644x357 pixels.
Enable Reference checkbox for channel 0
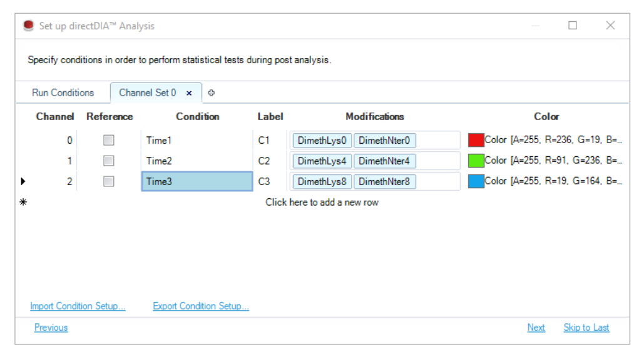point(109,140)
